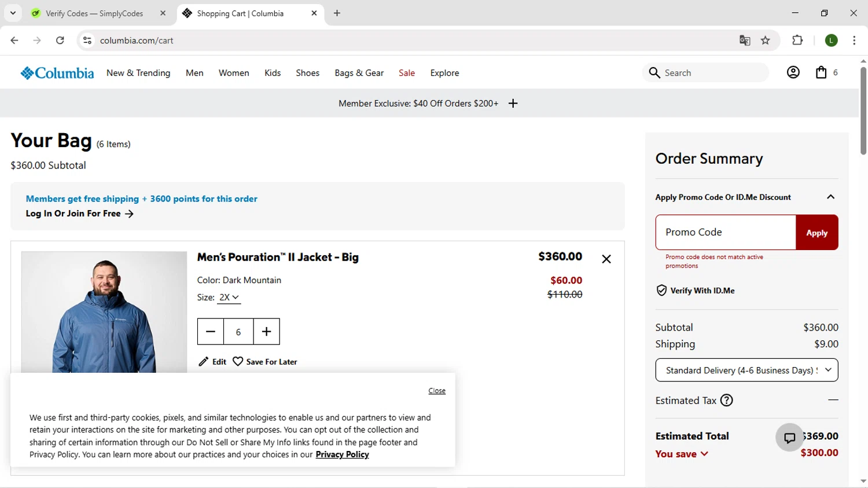Click Verify With ID.Me shield icon

tap(661, 291)
